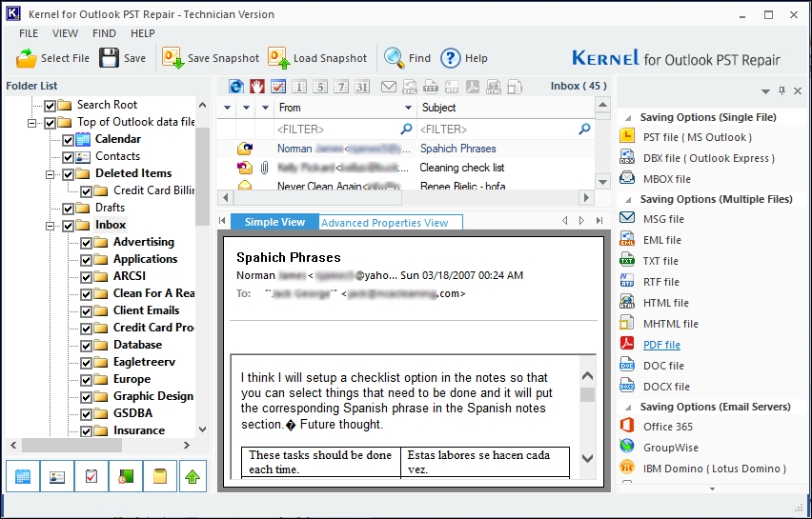The width and height of the screenshot is (812, 519).
Task: Click the PDF export icon in the list toolbar
Action: pos(473,87)
